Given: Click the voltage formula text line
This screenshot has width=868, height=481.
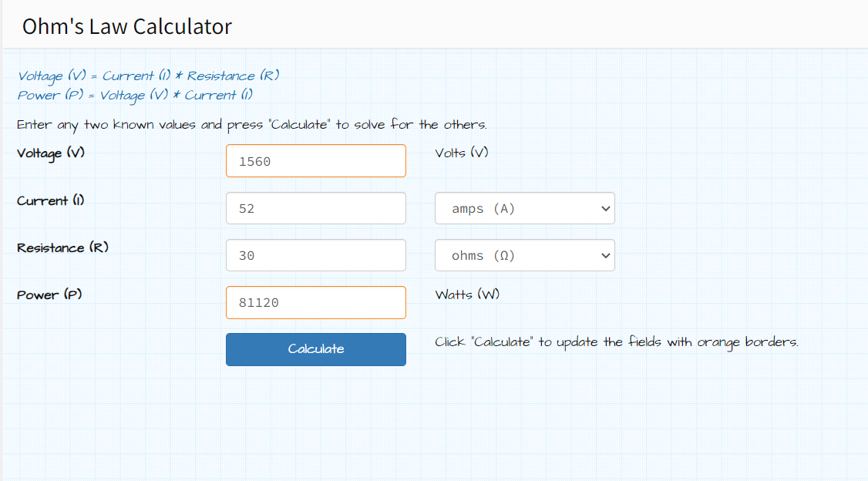Looking at the screenshot, I should pos(148,76).
